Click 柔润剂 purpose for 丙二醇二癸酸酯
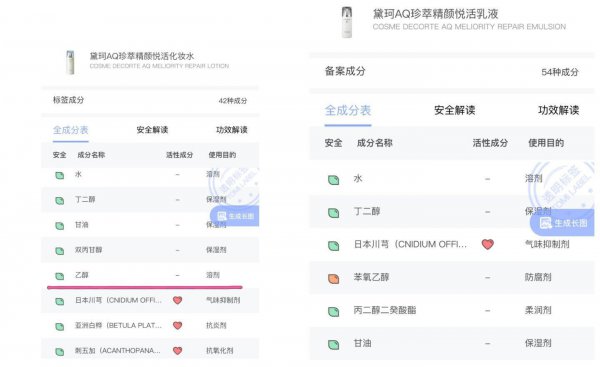 [x=538, y=310]
